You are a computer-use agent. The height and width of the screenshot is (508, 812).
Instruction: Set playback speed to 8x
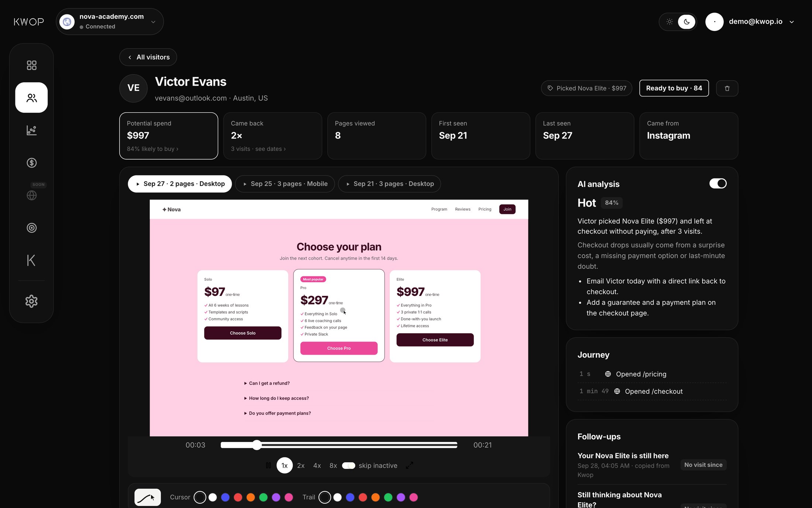coord(333,466)
